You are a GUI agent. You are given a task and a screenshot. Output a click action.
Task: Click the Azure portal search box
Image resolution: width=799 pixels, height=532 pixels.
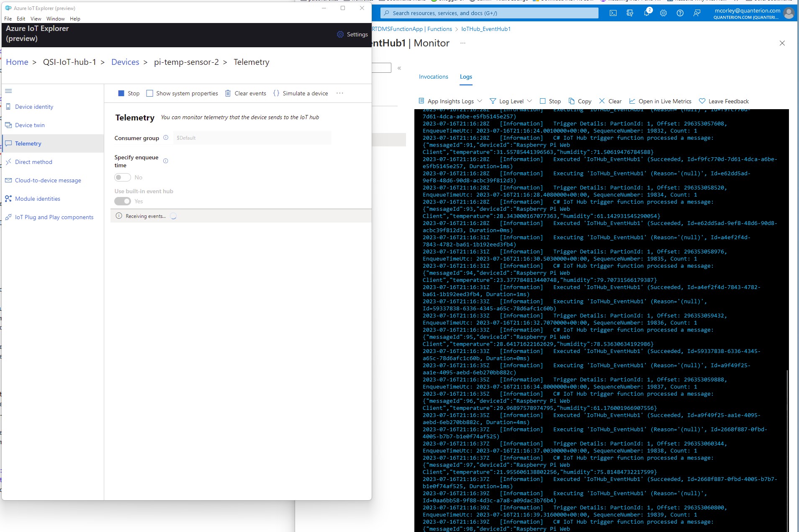pos(490,13)
